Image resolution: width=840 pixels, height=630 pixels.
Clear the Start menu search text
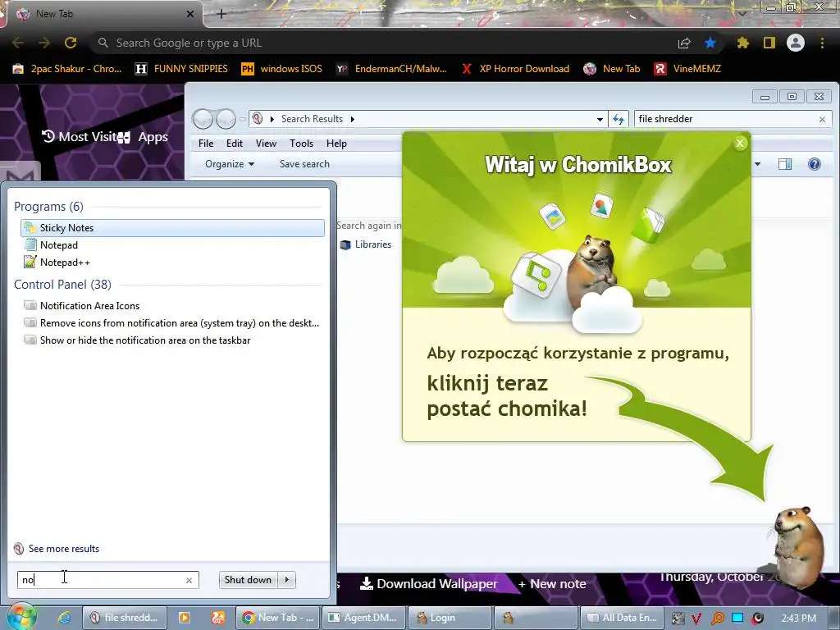click(x=189, y=580)
